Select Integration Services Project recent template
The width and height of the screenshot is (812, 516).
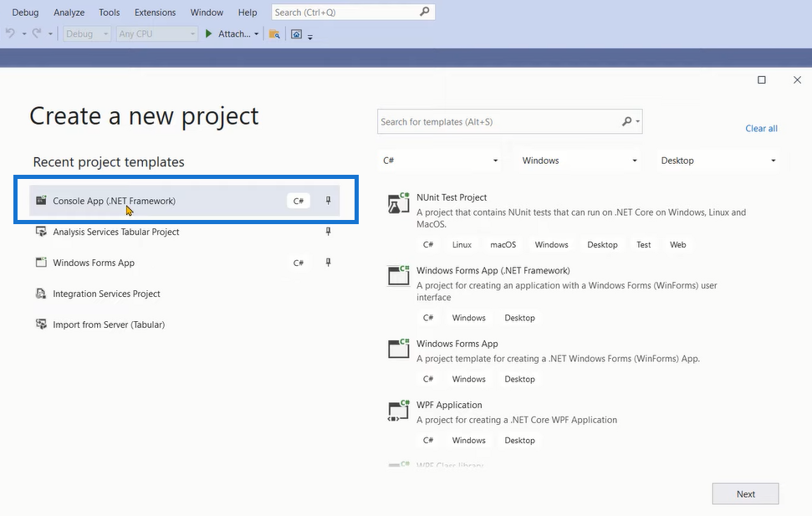[x=184, y=294]
